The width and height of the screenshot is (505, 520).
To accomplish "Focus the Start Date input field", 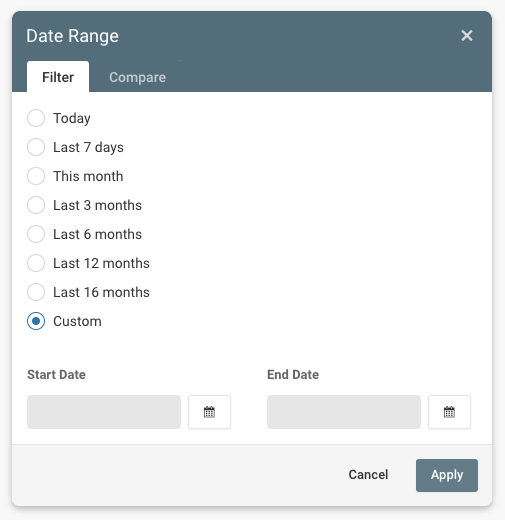I will pos(104,412).
